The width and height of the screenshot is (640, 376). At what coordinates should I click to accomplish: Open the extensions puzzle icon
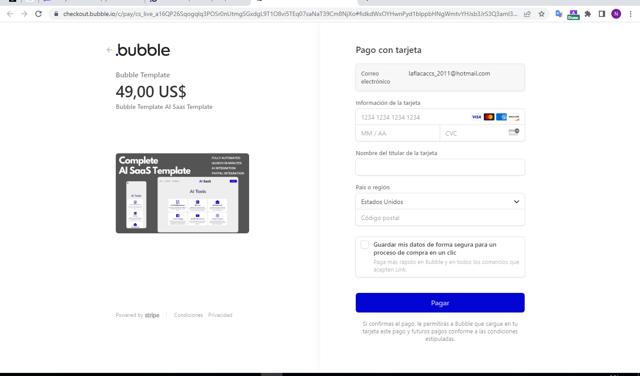pyautogui.click(x=588, y=14)
